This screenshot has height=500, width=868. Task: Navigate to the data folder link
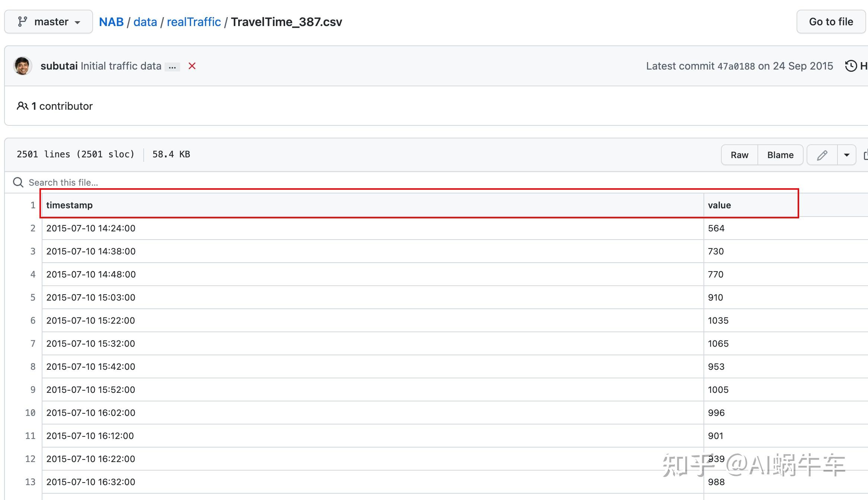click(x=145, y=22)
